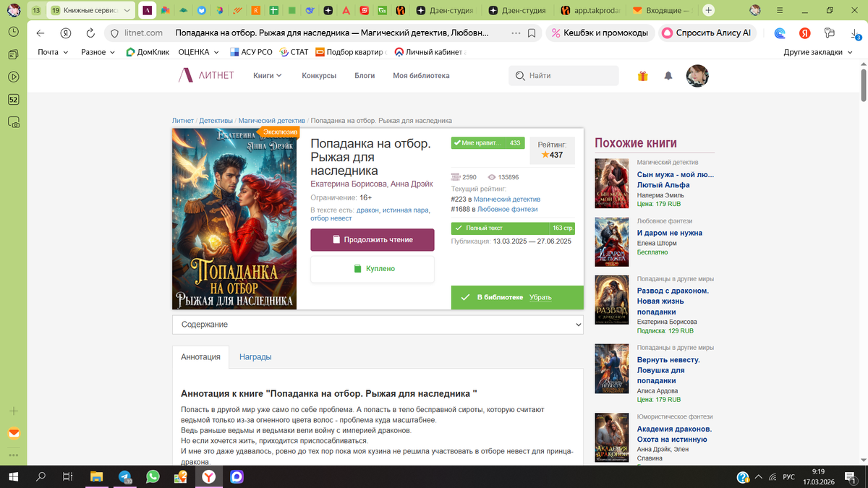Image resolution: width=868 pixels, height=488 pixels.
Task: Open the sidebar icon numbered 52
Action: 13,100
